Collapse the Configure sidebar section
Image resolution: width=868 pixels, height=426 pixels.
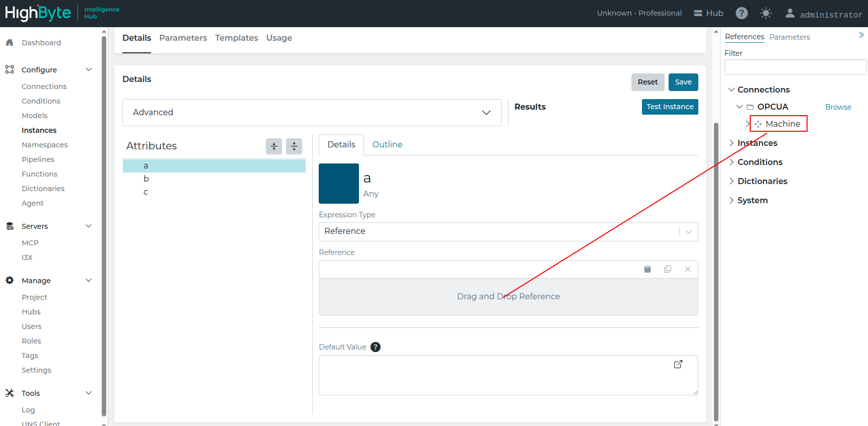click(x=89, y=69)
